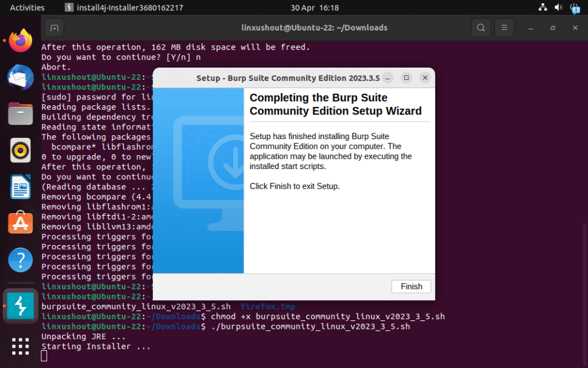
Task: Click the network status icon
Action: [x=543, y=7]
